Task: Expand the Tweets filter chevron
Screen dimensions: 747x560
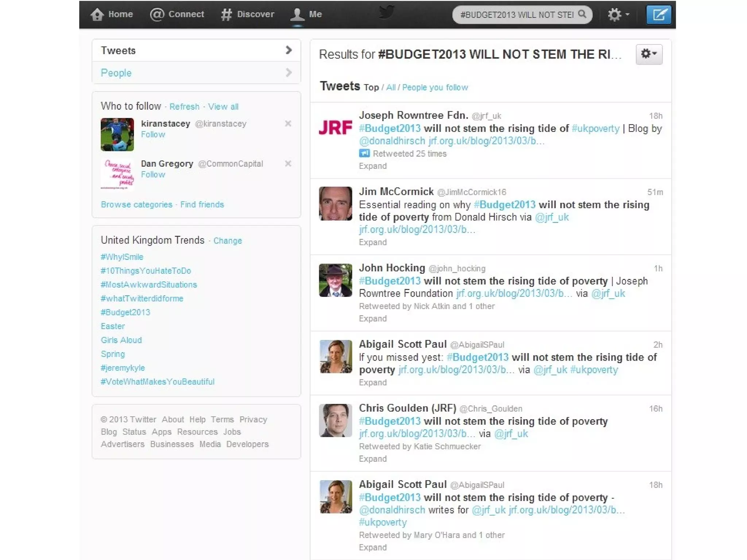Action: click(x=289, y=50)
